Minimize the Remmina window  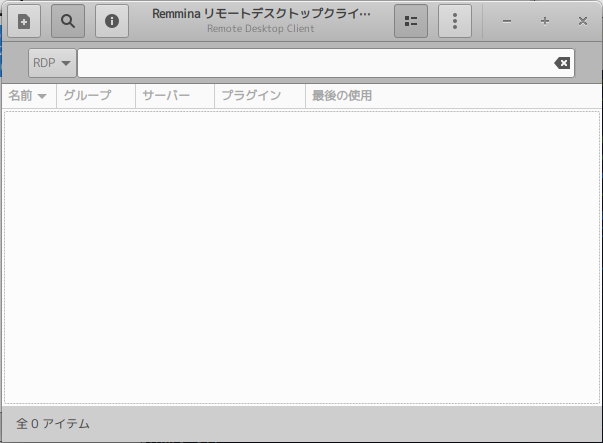507,21
